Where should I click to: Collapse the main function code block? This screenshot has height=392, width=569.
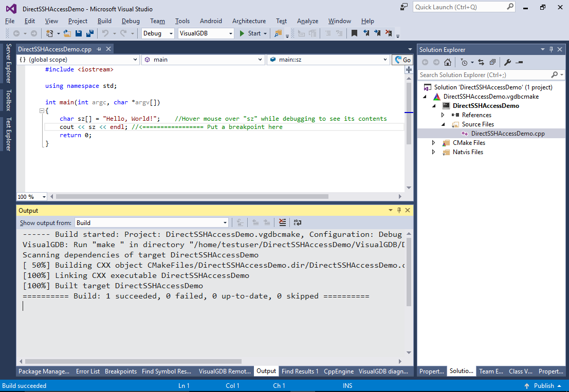click(42, 110)
